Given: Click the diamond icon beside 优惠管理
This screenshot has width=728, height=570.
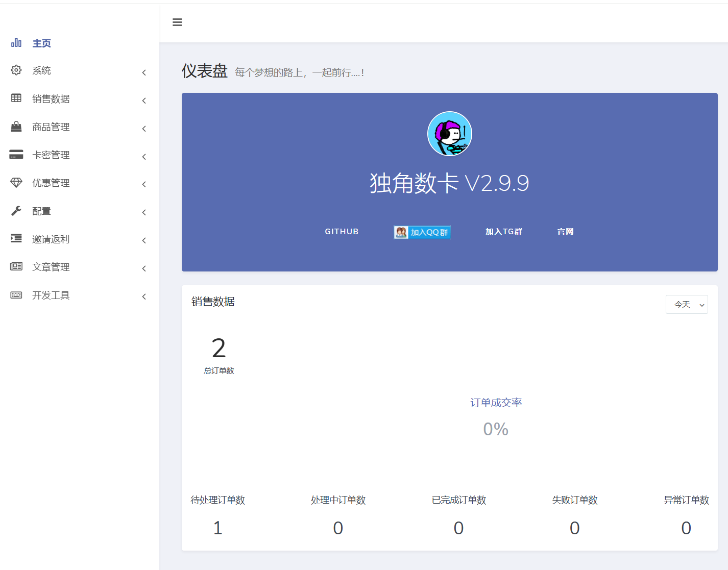Looking at the screenshot, I should 16,183.
